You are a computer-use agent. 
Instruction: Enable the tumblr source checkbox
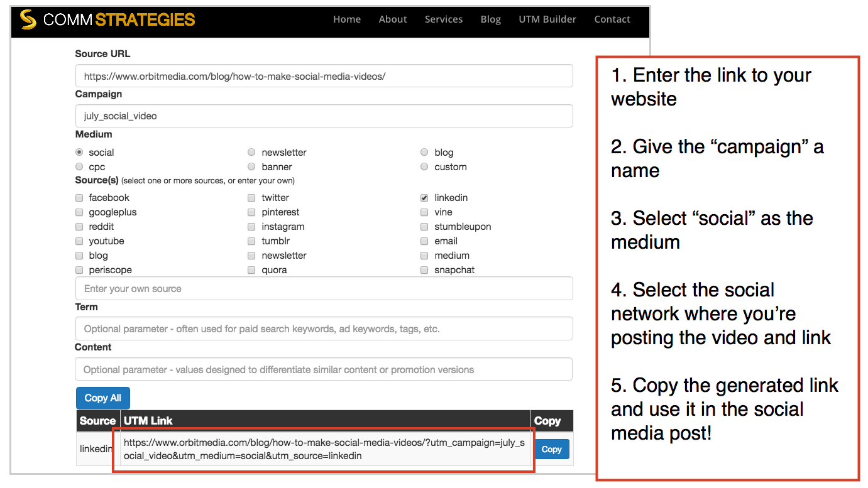coord(251,241)
